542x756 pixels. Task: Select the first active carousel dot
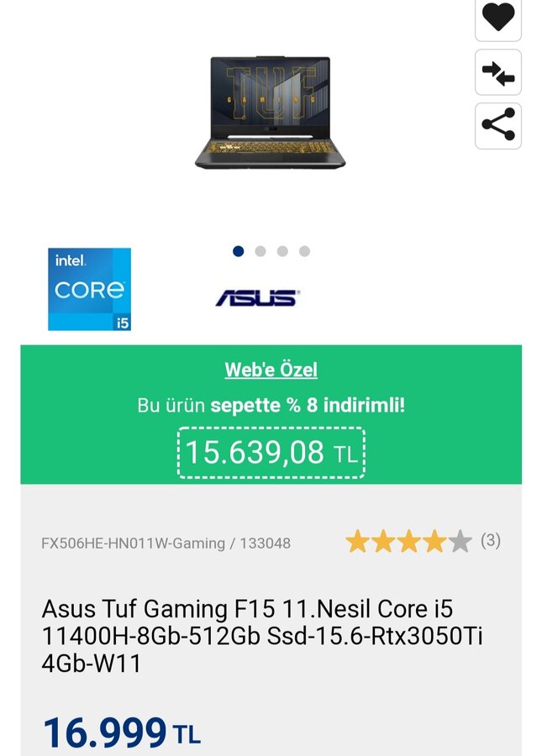[x=238, y=251]
